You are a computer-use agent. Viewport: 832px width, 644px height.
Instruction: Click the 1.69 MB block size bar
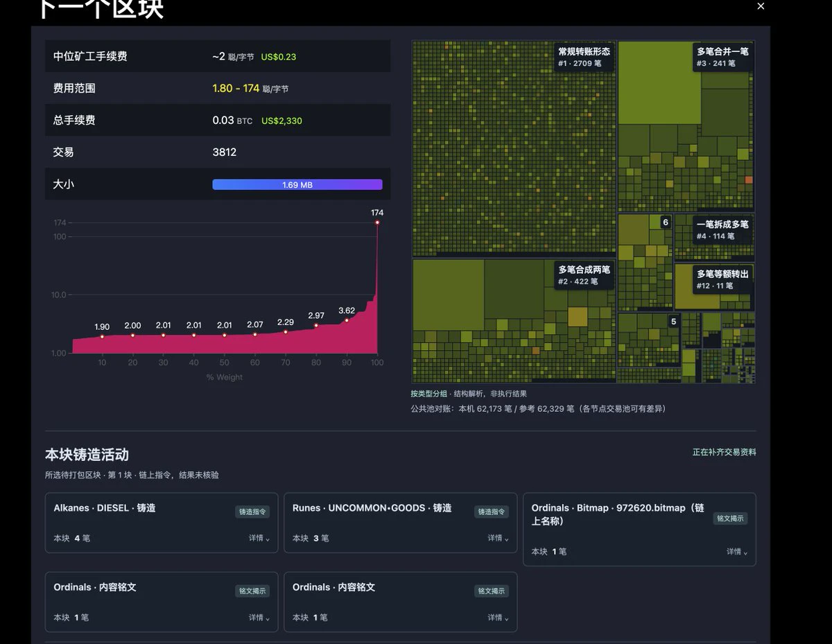pyautogui.click(x=297, y=184)
